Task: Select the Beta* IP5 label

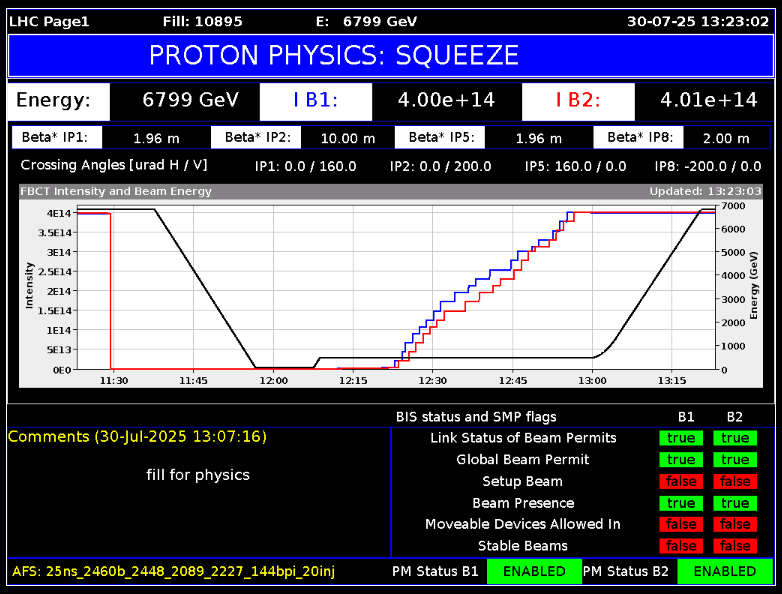Action: pos(440,138)
